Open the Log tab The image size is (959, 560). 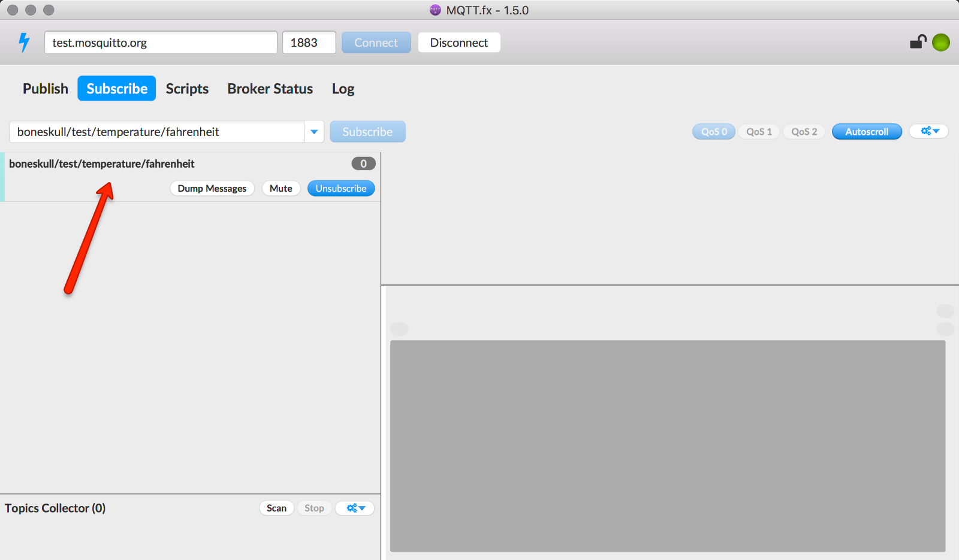pyautogui.click(x=343, y=89)
